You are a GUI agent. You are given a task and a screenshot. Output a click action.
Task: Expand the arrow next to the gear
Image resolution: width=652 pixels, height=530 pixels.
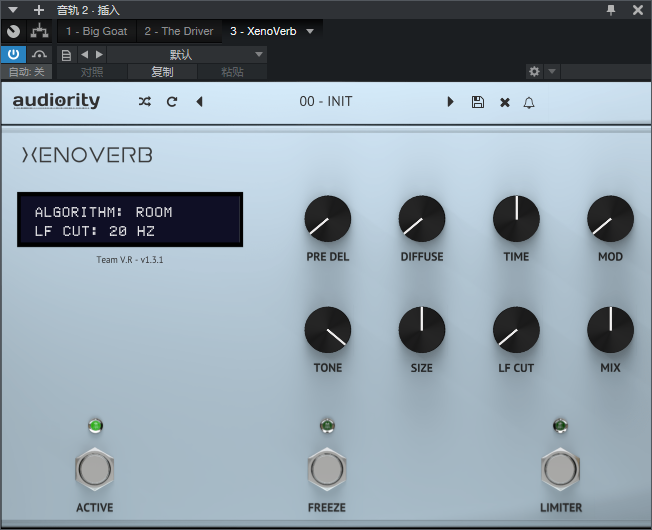[552, 71]
